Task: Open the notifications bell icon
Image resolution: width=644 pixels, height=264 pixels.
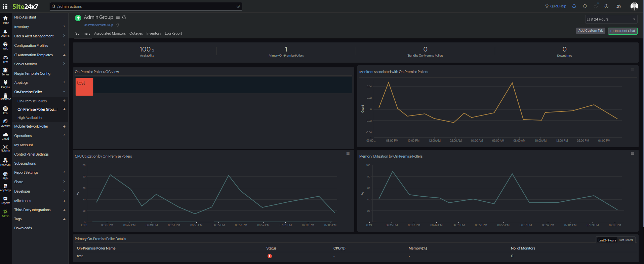Action: [x=574, y=6]
